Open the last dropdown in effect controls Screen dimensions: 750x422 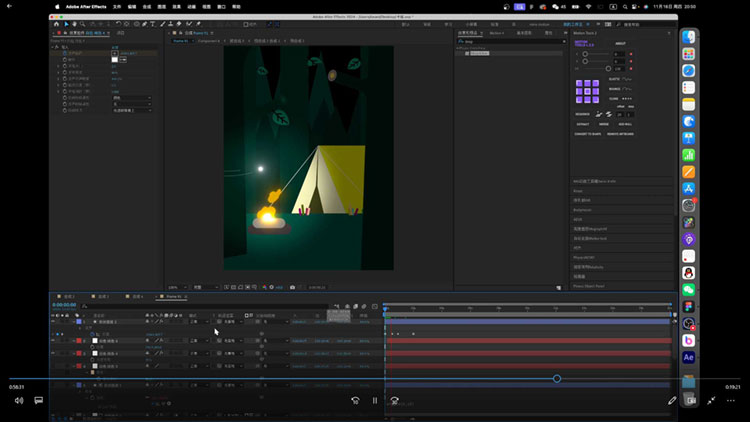132,110
